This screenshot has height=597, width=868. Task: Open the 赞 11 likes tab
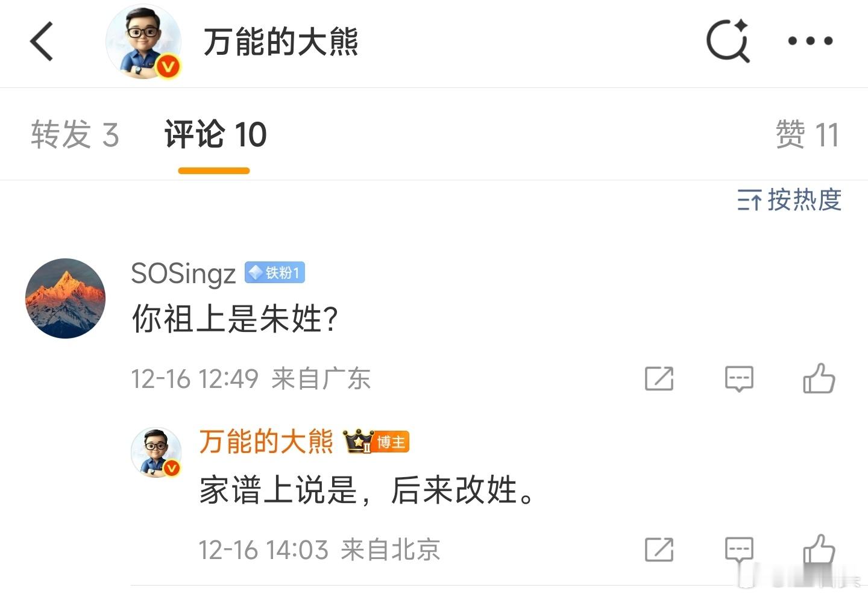coord(807,134)
